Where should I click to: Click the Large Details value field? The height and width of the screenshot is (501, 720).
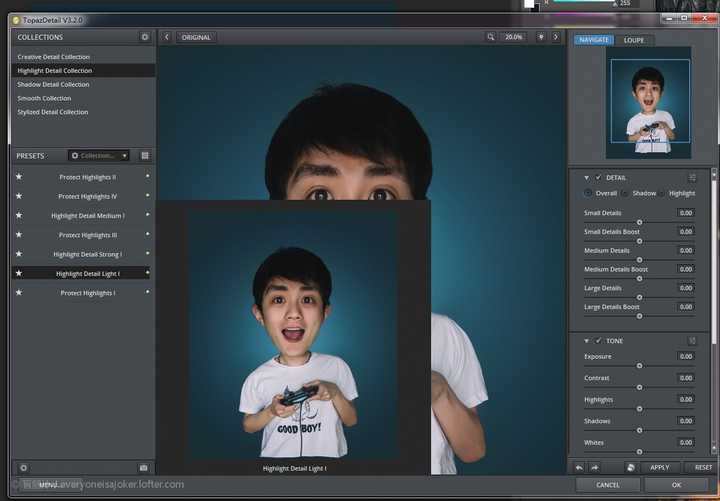[x=686, y=288]
